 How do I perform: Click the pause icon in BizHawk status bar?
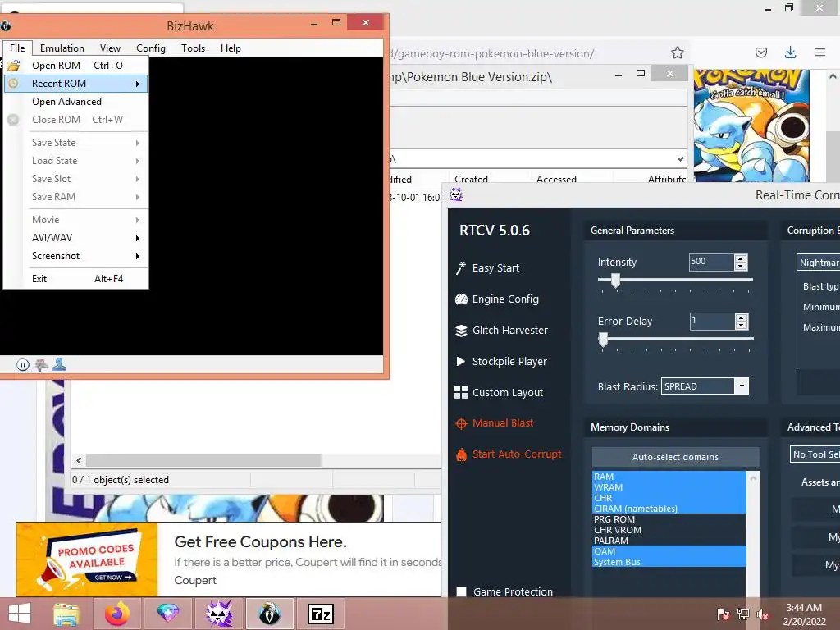pos(22,365)
